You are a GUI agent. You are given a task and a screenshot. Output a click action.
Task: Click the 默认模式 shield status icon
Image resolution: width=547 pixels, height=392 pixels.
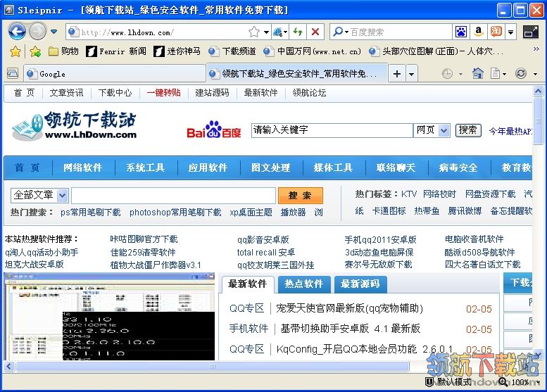coord(429,382)
